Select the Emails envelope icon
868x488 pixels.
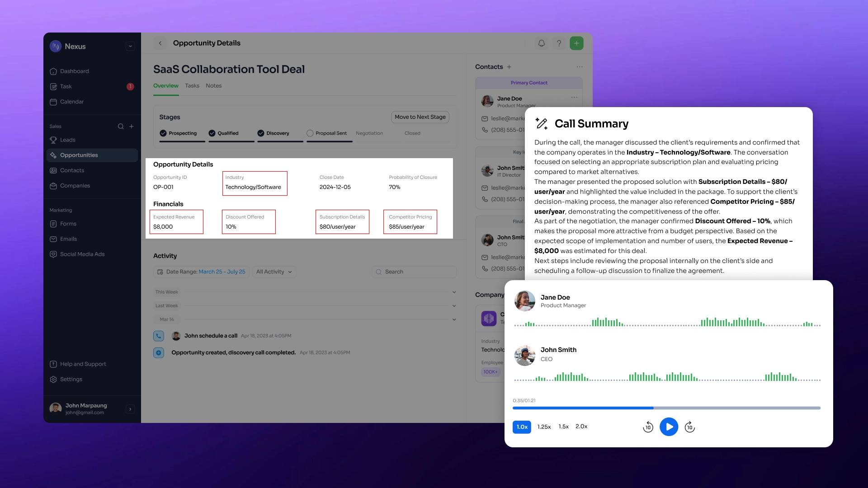[54, 239]
